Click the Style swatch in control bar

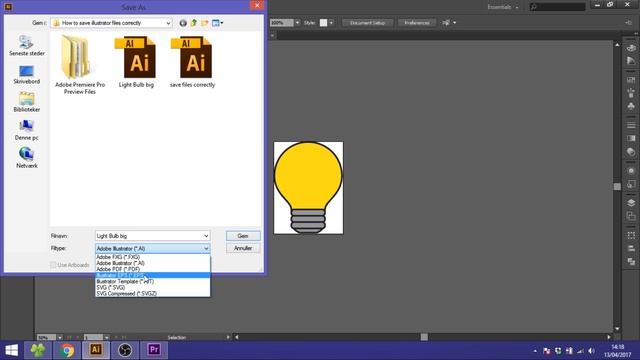coord(323,23)
